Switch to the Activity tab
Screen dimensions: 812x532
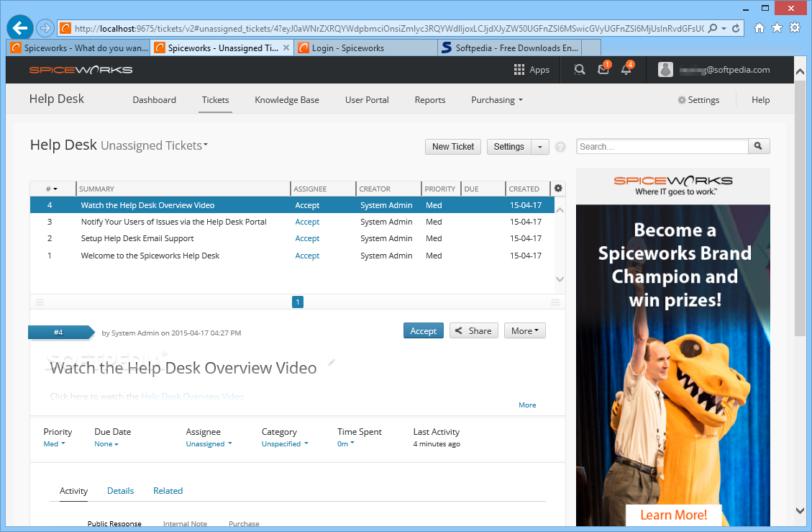coord(73,491)
